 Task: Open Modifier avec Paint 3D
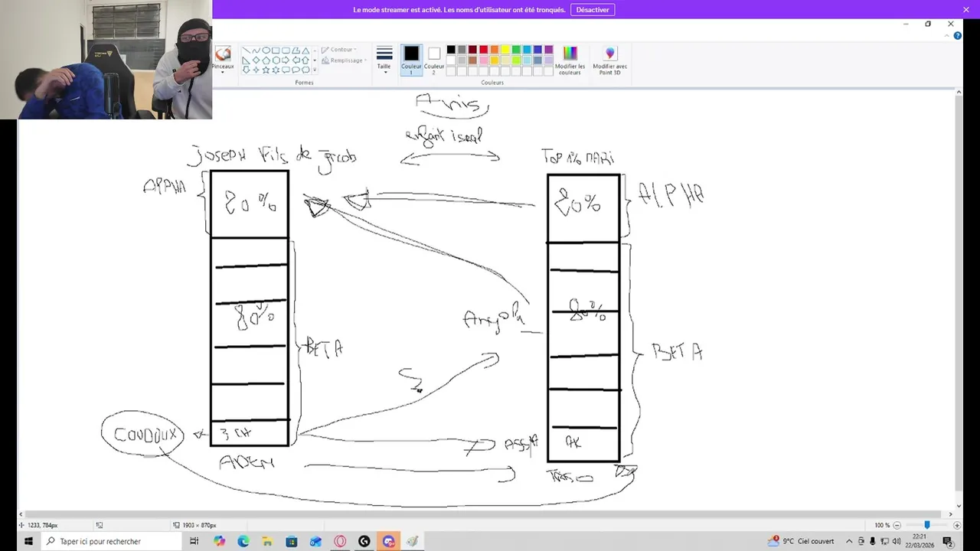click(x=610, y=59)
